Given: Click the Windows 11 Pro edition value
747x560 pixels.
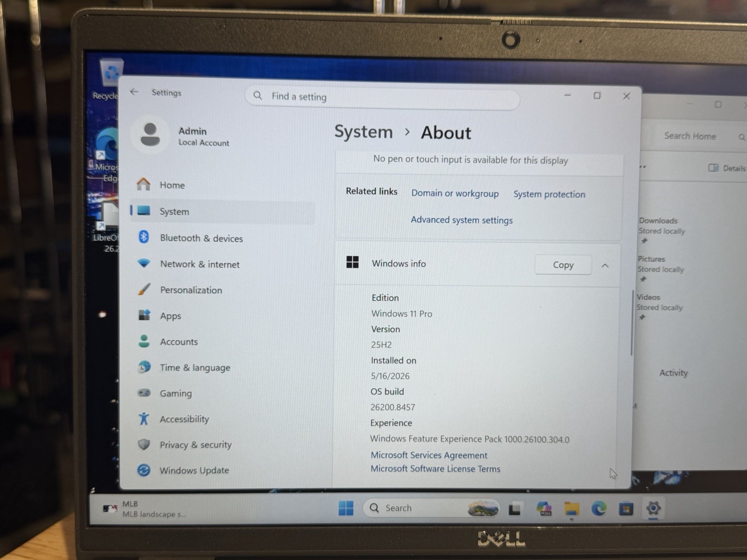Looking at the screenshot, I should [402, 314].
